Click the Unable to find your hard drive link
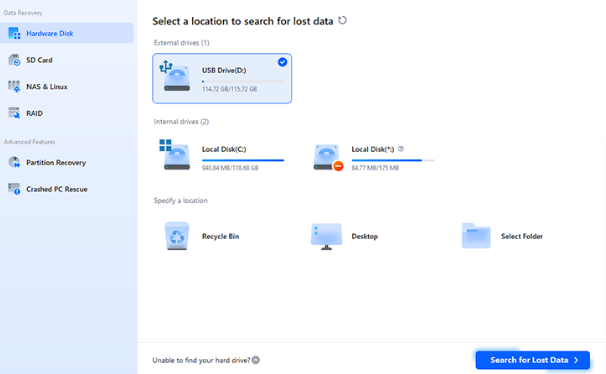Image resolution: width=606 pixels, height=374 pixels. tap(201, 360)
